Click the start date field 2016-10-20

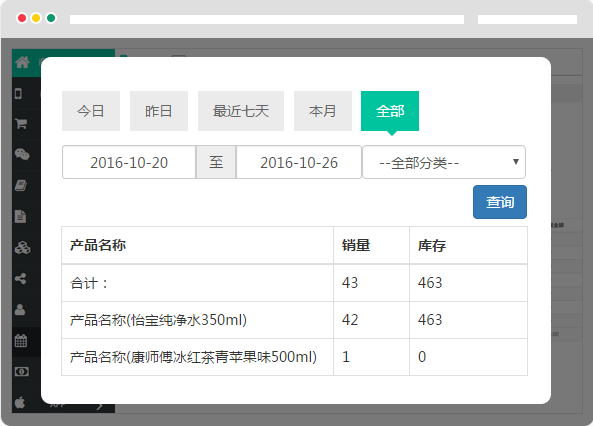[129, 162]
